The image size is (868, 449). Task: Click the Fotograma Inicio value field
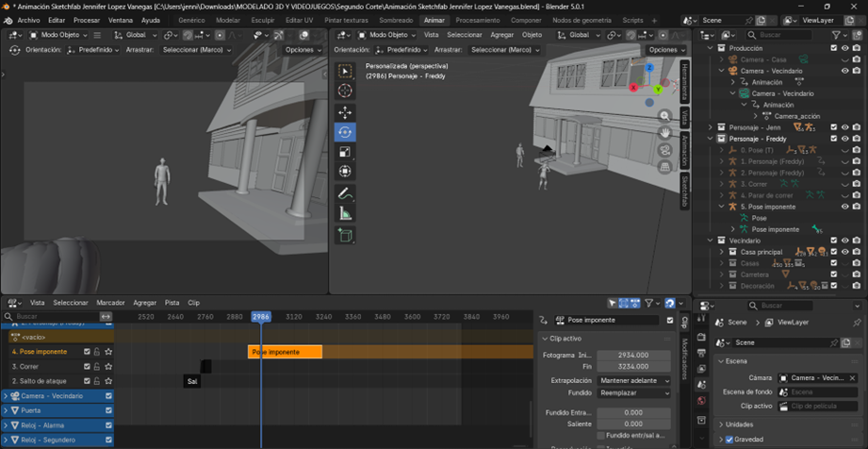[633, 355]
